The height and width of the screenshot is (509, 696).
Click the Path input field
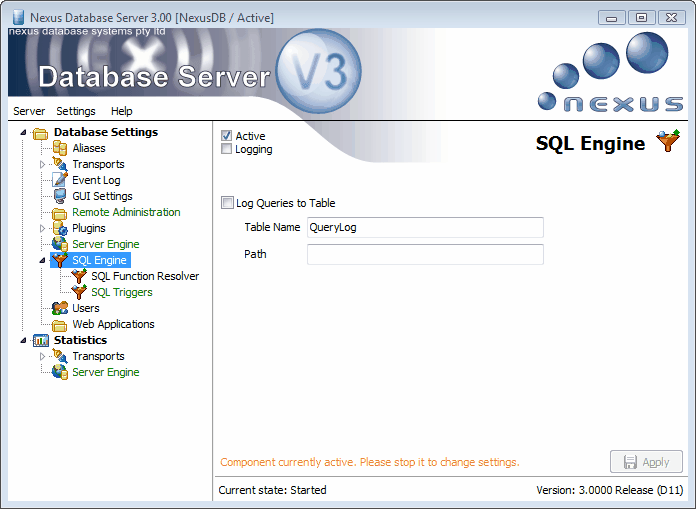[x=425, y=254]
